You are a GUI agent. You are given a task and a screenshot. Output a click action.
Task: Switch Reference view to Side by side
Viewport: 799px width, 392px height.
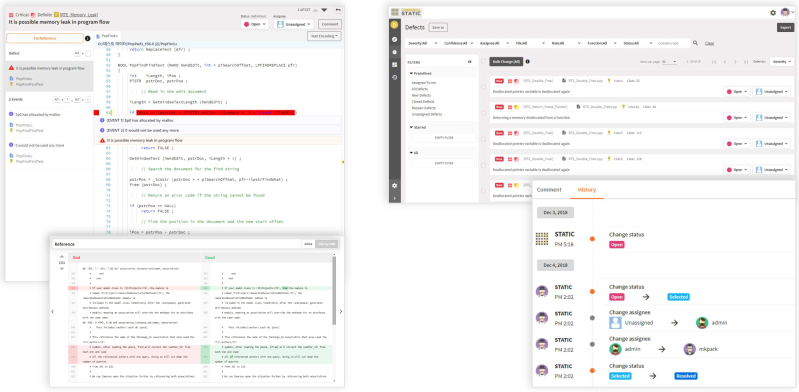(326, 244)
